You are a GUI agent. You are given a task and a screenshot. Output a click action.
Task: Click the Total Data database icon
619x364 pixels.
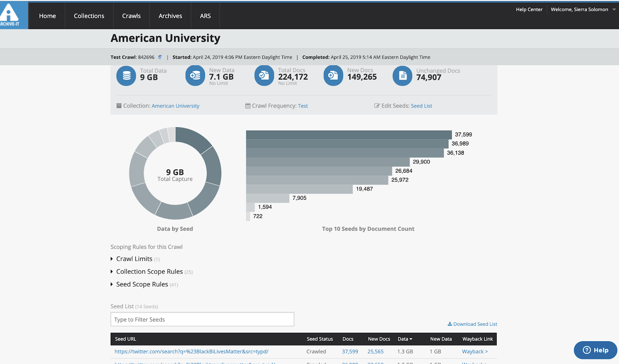pyautogui.click(x=126, y=76)
